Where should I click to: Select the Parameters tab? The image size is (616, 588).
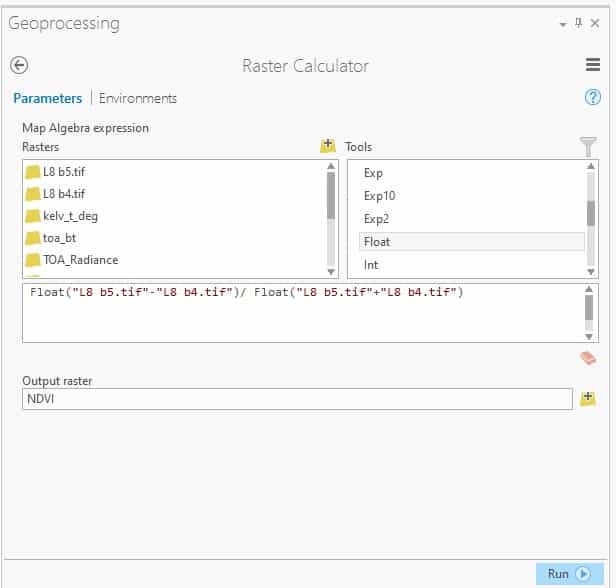pos(48,98)
